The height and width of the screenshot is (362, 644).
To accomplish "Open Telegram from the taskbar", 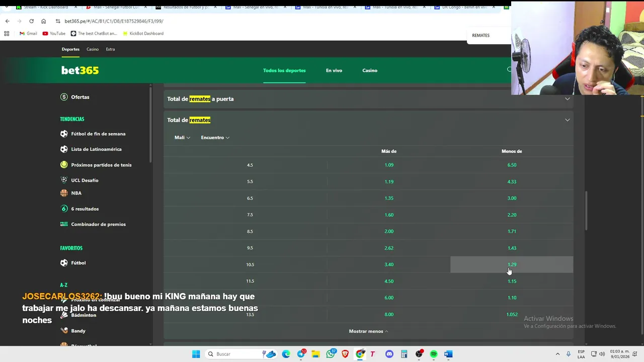I will point(301,354).
